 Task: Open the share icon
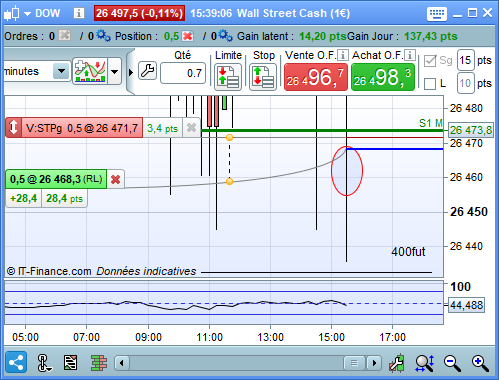pyautogui.click(x=16, y=362)
